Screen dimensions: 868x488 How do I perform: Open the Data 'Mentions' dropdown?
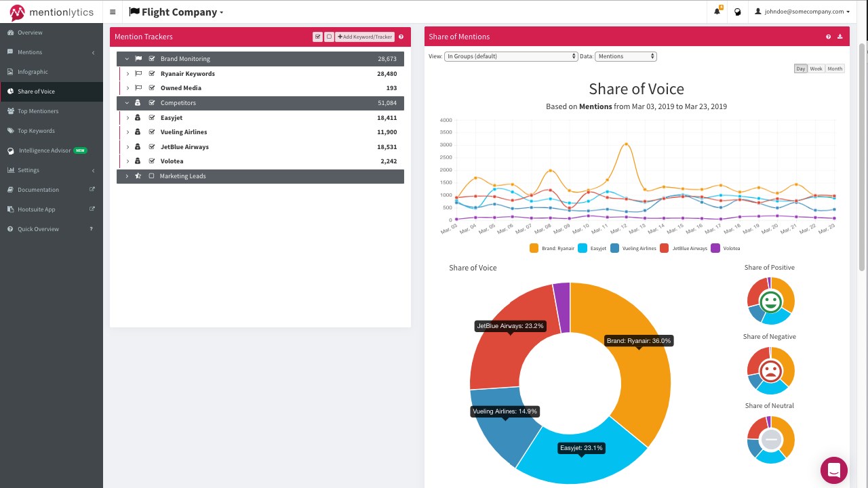[625, 56]
